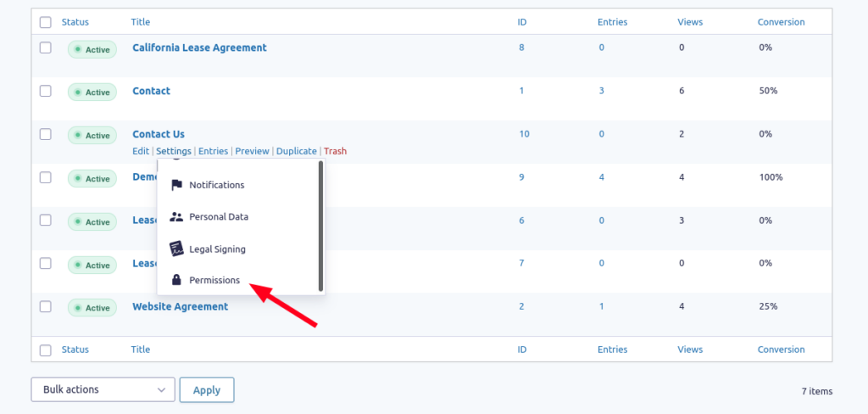
Task: Trash the Contact Us form
Action: 336,151
